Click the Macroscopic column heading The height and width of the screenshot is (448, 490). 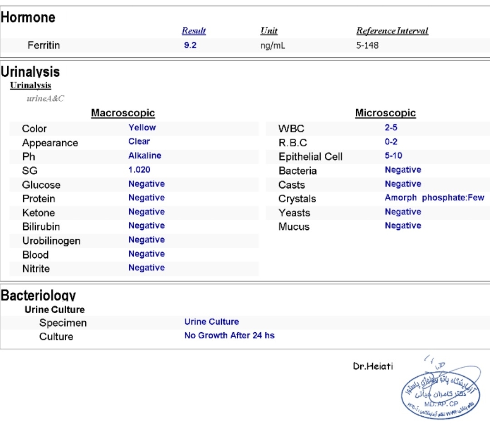(x=123, y=113)
